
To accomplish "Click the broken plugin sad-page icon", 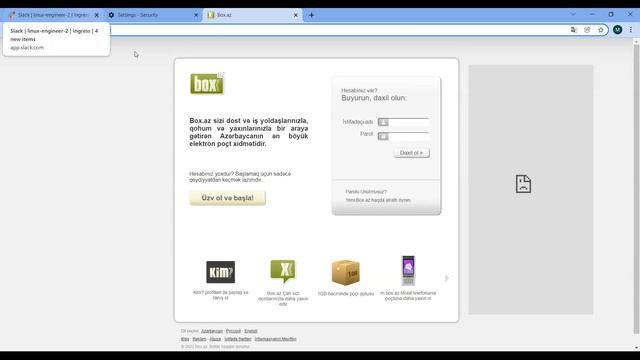I will click(x=523, y=184).
